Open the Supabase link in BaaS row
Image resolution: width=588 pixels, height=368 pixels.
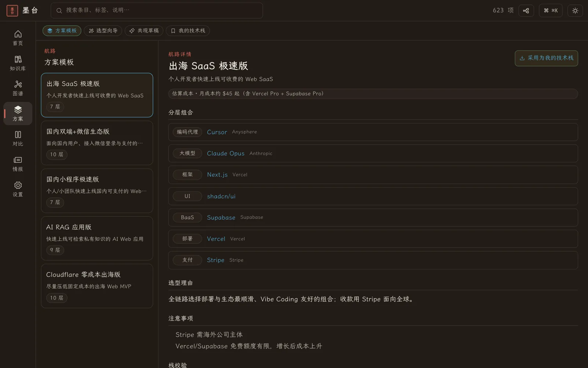(x=221, y=217)
